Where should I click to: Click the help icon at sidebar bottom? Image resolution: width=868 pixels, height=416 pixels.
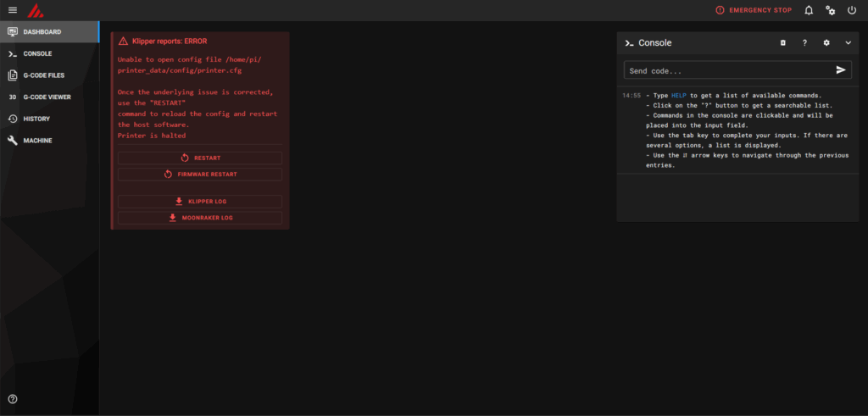point(12,399)
